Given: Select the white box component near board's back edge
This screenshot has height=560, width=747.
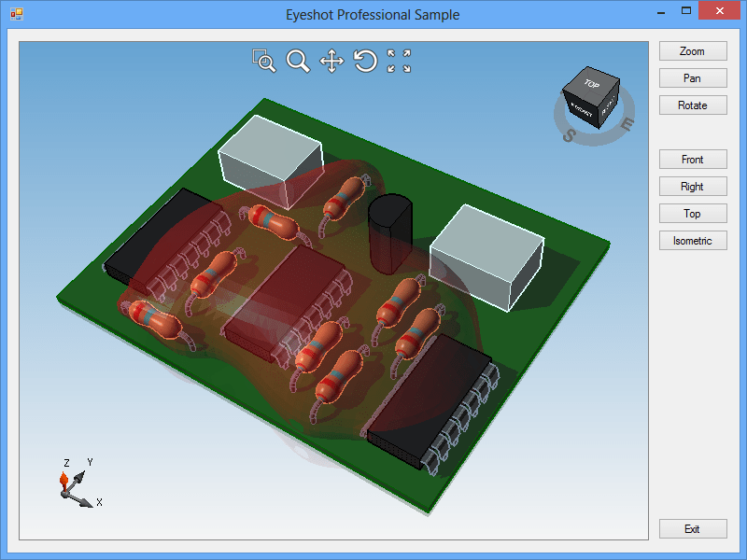Looking at the screenshot, I should 271,161.
